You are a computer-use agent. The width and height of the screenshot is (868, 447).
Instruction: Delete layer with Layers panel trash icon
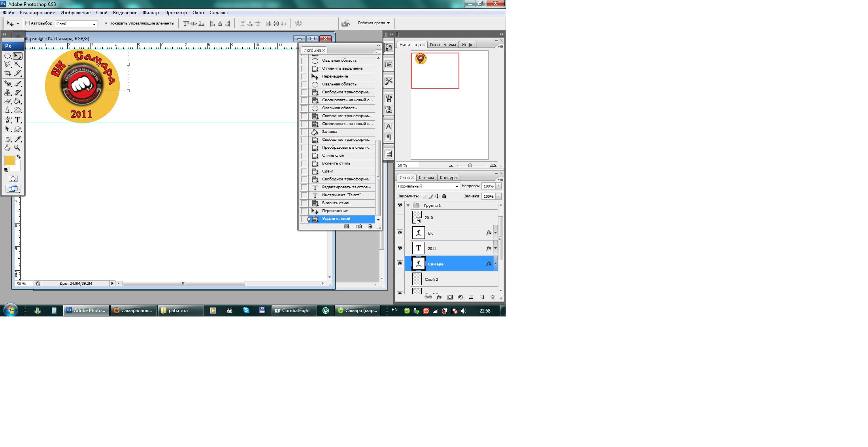492,297
